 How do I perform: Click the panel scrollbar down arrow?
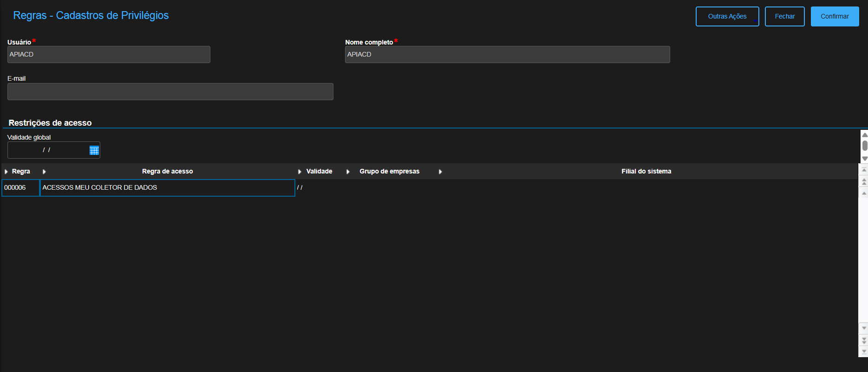tap(864, 159)
